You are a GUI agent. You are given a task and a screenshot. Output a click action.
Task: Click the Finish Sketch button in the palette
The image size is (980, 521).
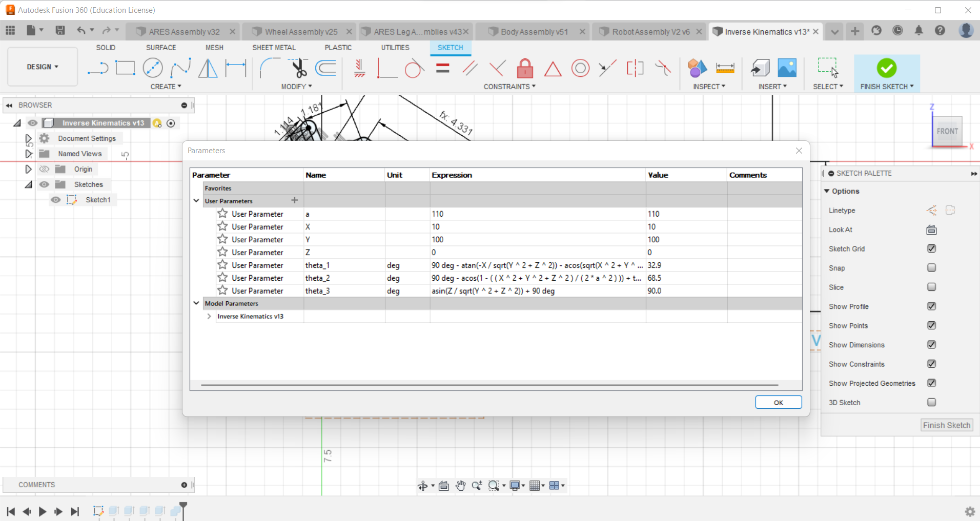[946, 425]
